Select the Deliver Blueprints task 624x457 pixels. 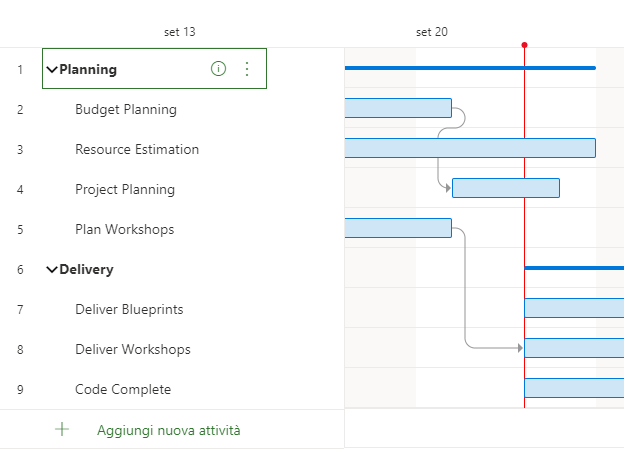coord(129,309)
